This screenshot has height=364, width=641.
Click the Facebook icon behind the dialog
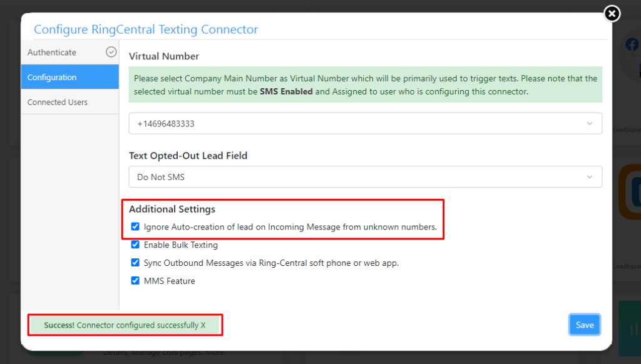tap(631, 44)
